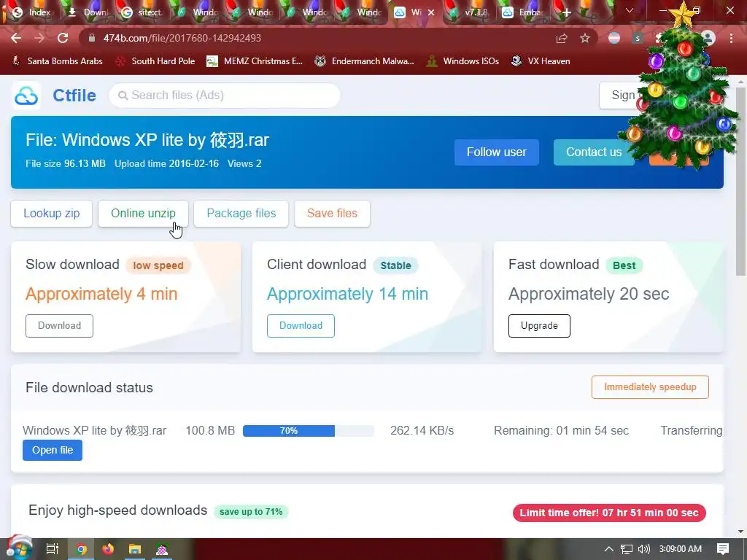Click the Follow user button
The image size is (747, 560).
[x=496, y=152]
